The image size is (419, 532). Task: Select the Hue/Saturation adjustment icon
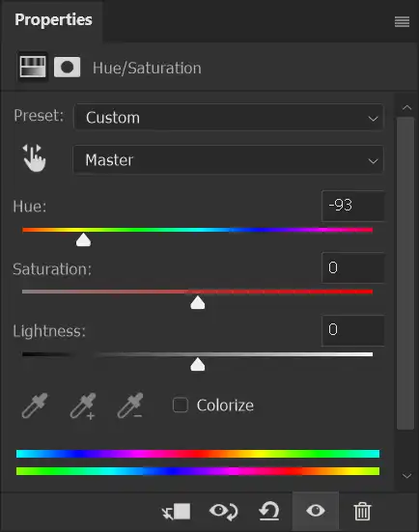click(x=33, y=67)
